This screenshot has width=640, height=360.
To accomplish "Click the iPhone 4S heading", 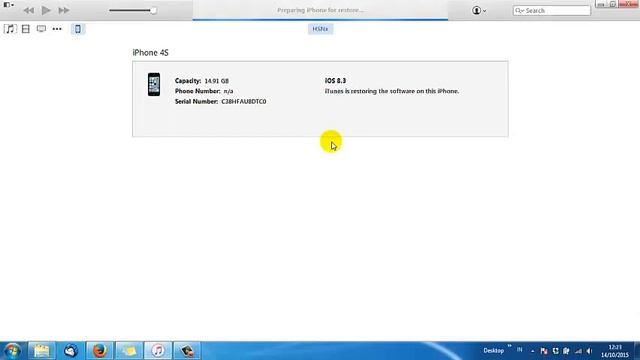I will coord(151,53).
